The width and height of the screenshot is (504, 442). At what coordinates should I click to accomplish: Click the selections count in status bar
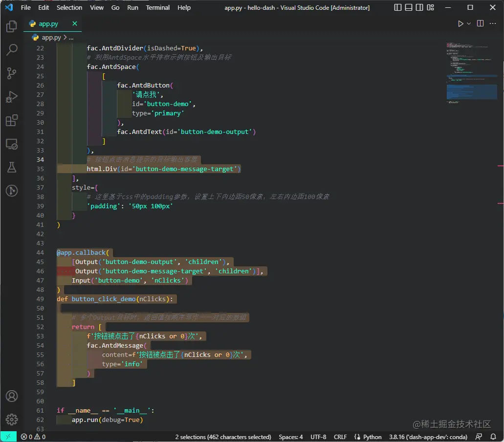223,437
